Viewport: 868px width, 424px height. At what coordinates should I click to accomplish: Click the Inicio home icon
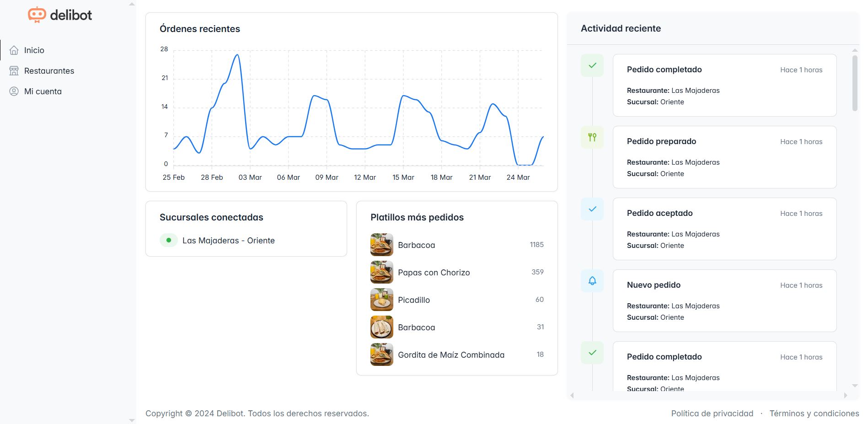[14, 50]
